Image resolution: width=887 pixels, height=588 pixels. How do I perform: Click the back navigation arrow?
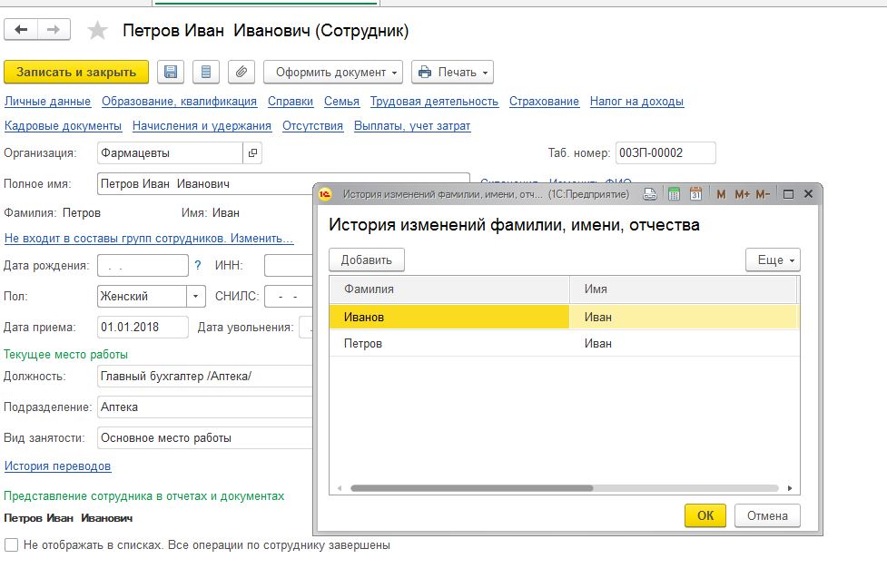[21, 30]
